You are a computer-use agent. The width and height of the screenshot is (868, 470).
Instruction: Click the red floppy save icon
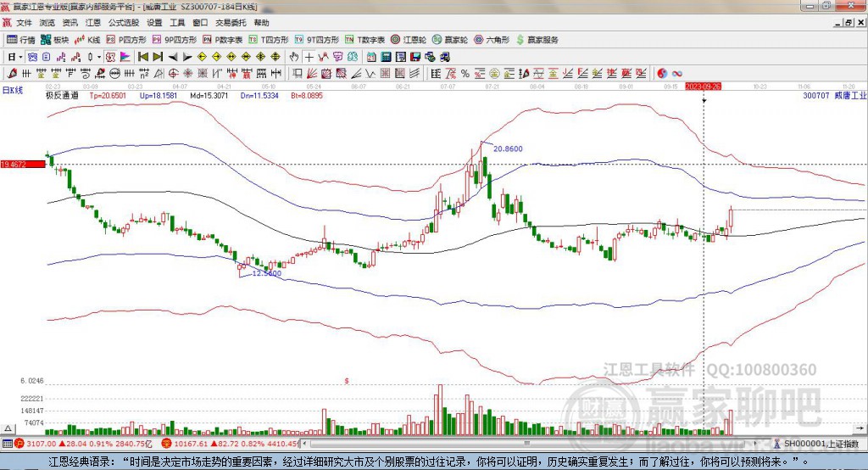tap(415, 57)
